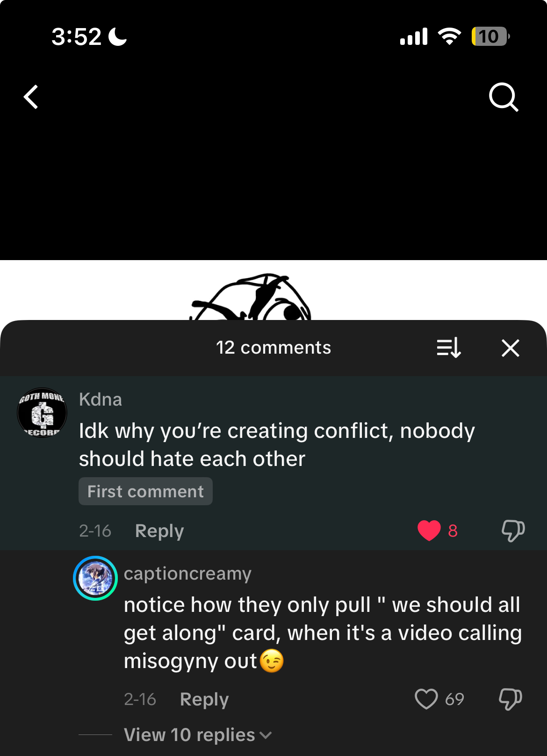This screenshot has width=547, height=756.
Task: Reply to Kdna's comment
Action: tap(159, 531)
